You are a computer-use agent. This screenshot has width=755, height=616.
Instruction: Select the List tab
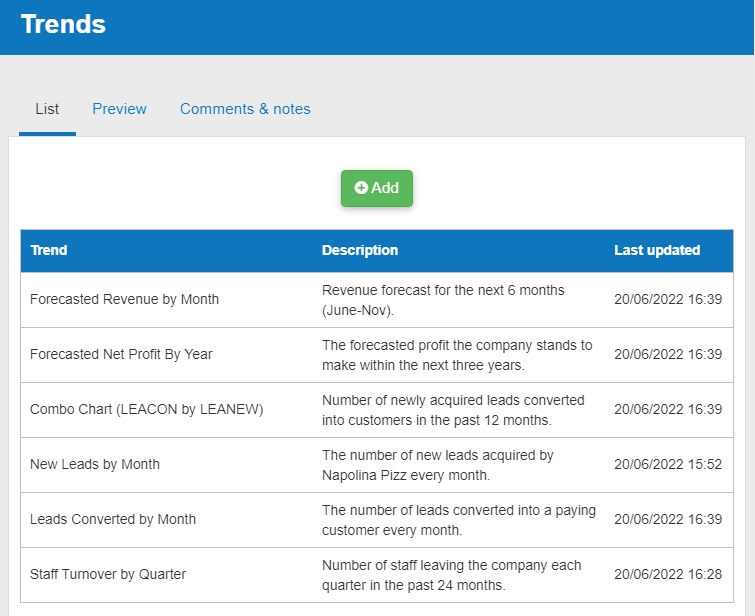click(x=47, y=109)
